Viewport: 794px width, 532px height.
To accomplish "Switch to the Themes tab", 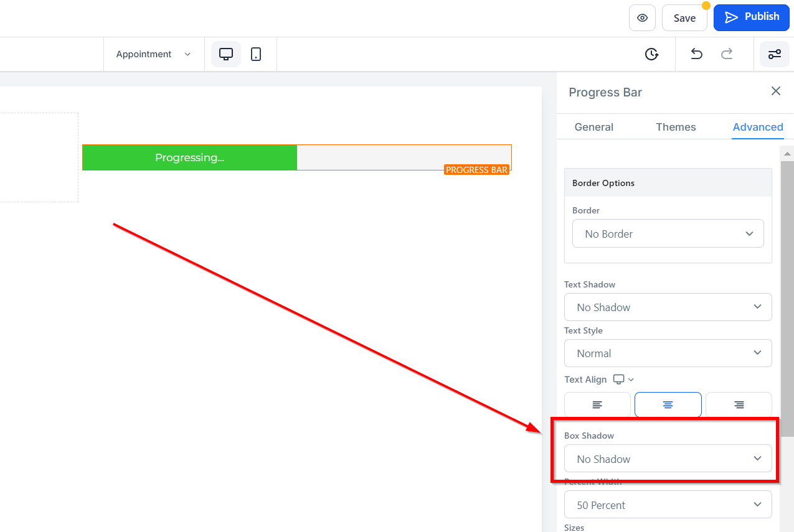I will click(x=676, y=127).
